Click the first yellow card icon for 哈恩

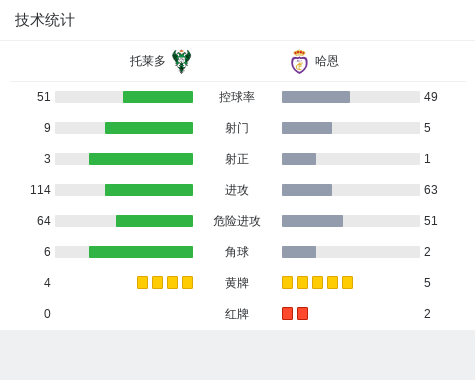pos(287,283)
